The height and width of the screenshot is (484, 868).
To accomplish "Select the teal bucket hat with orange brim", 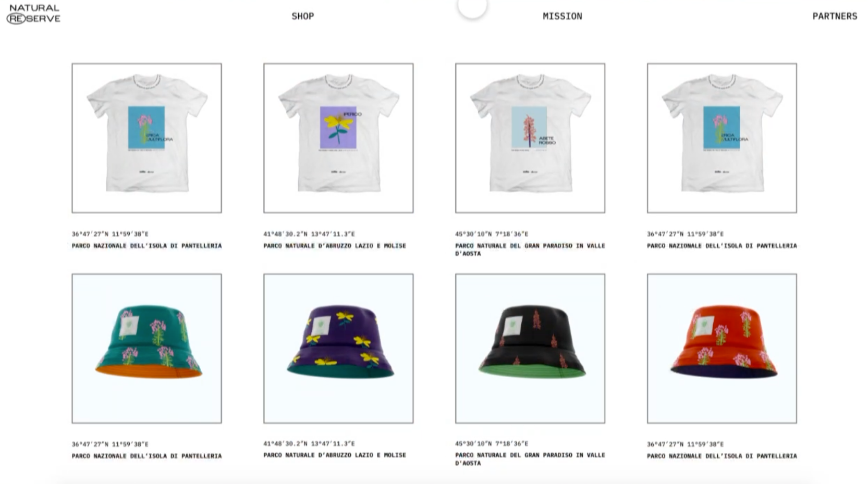I will tap(146, 349).
